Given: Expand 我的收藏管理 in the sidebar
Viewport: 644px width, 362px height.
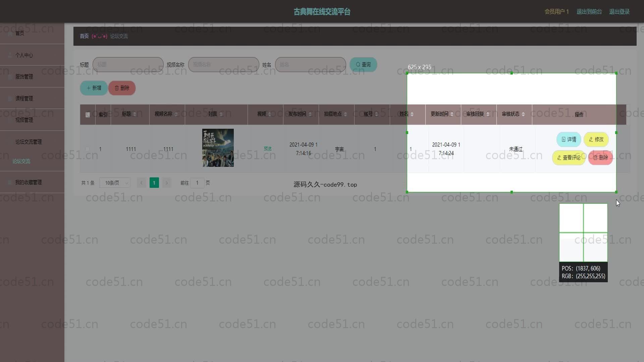Looking at the screenshot, I should click(x=32, y=182).
